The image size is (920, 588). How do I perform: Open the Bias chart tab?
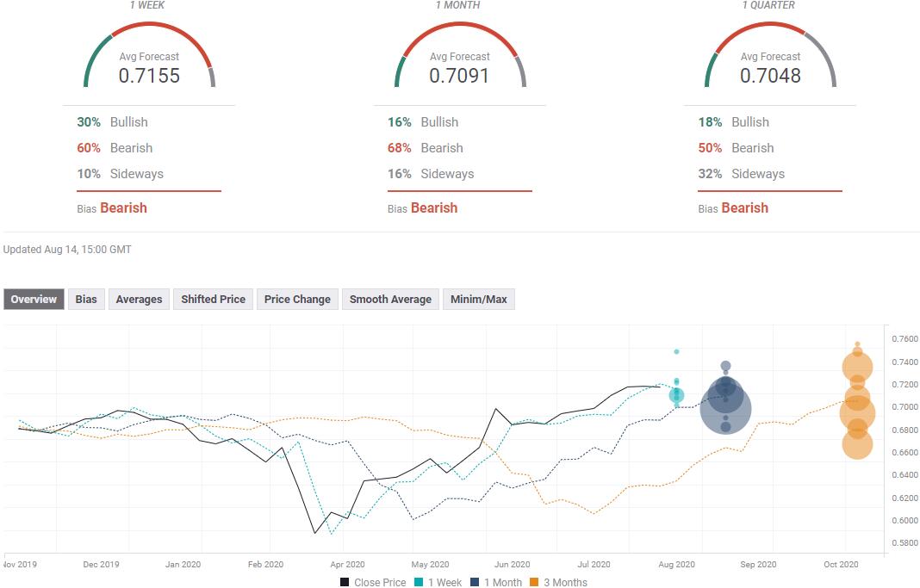(x=86, y=300)
